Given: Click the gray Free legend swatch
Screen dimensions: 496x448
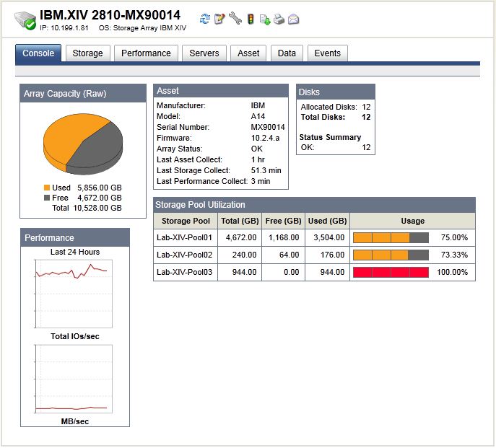Looking at the screenshot, I should coord(47,198).
